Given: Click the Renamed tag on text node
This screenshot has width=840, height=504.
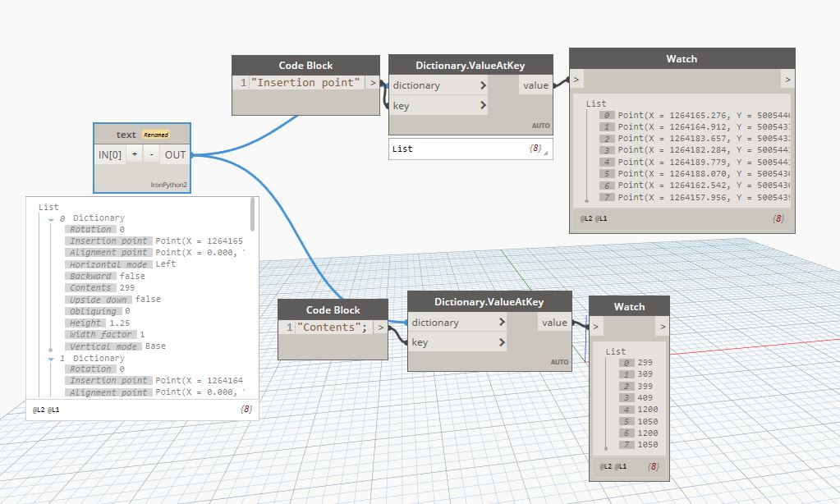Looking at the screenshot, I should [155, 135].
